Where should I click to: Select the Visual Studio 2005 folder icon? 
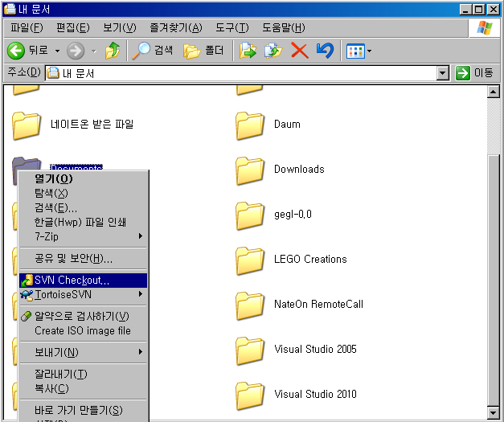(x=250, y=350)
